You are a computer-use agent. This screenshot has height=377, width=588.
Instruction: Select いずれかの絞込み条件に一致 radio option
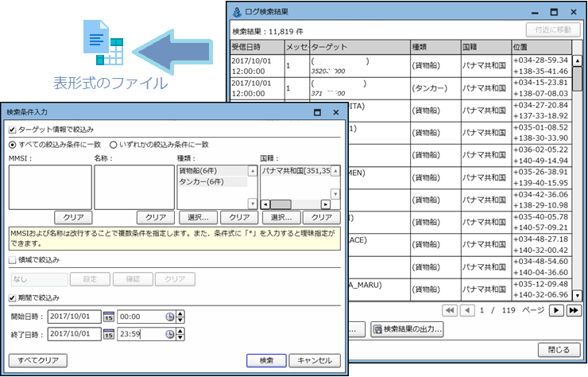click(x=114, y=145)
